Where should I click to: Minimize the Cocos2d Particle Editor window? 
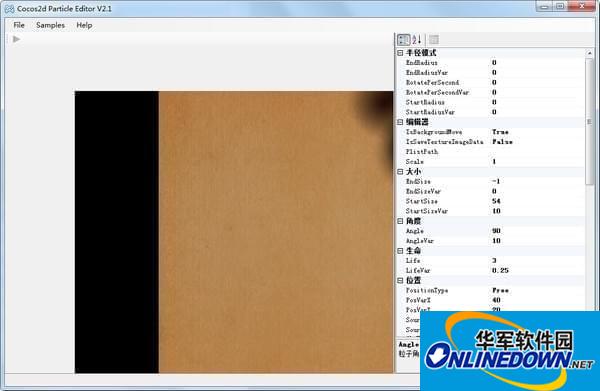point(545,6)
